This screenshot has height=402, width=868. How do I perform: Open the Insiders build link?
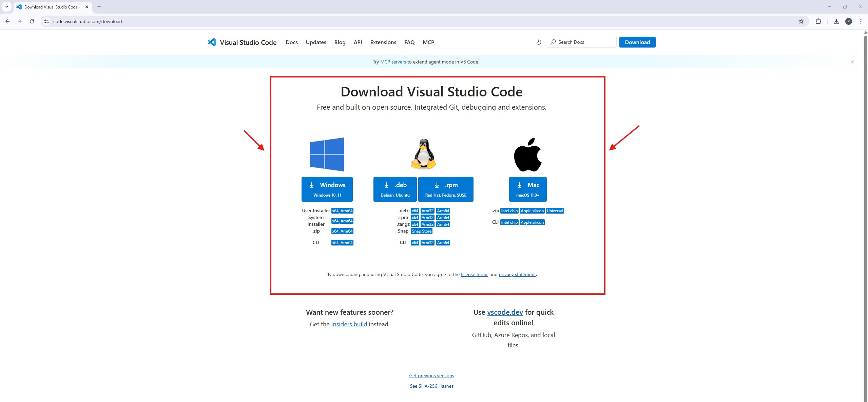point(349,324)
